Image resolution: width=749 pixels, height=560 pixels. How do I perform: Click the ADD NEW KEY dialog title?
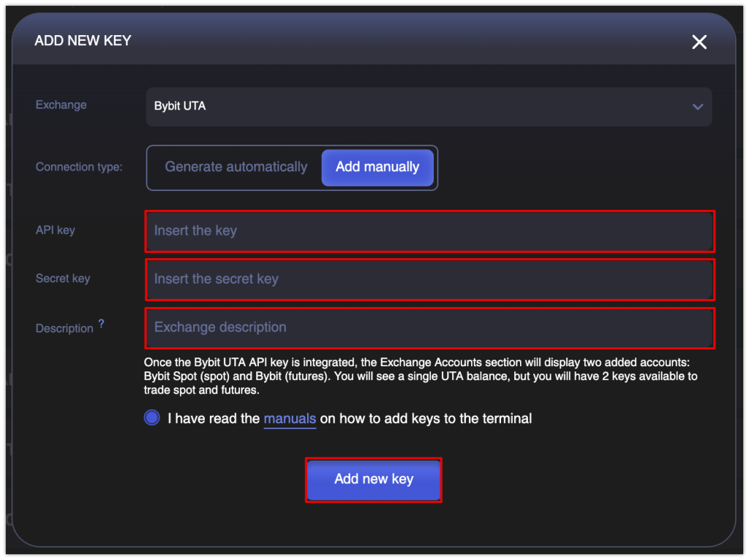pyautogui.click(x=83, y=41)
